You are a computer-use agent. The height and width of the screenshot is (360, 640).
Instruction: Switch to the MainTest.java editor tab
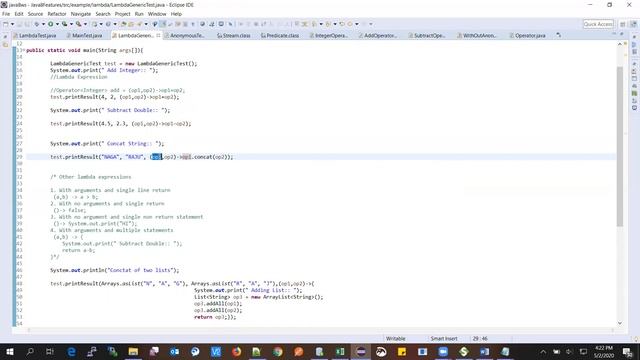84,36
